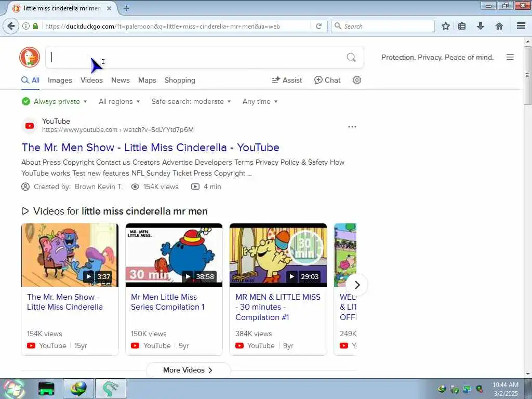This screenshot has height=399, width=532.
Task: Click the 384K views text
Action: pos(254,334)
